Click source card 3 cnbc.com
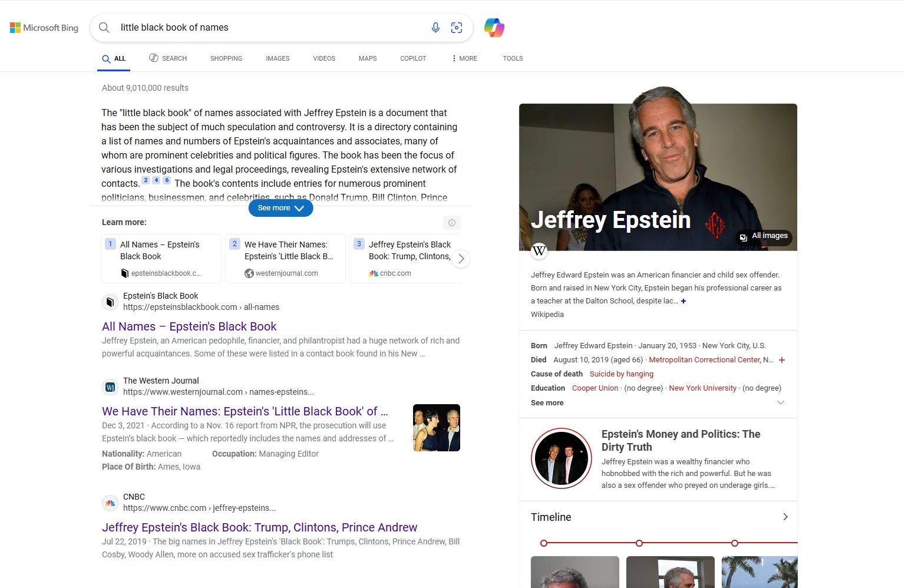The height and width of the screenshot is (588, 905). coord(405,259)
